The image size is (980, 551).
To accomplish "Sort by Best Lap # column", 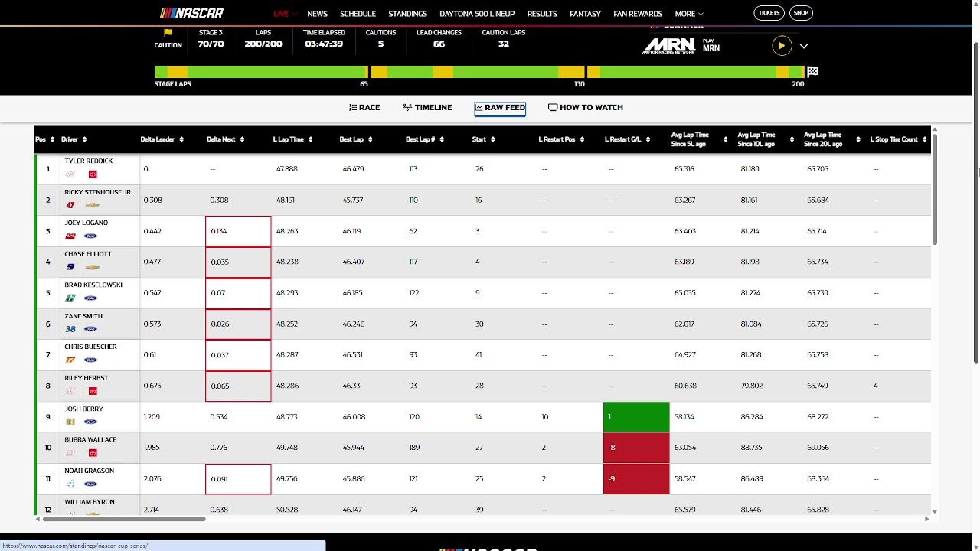I will pos(425,139).
